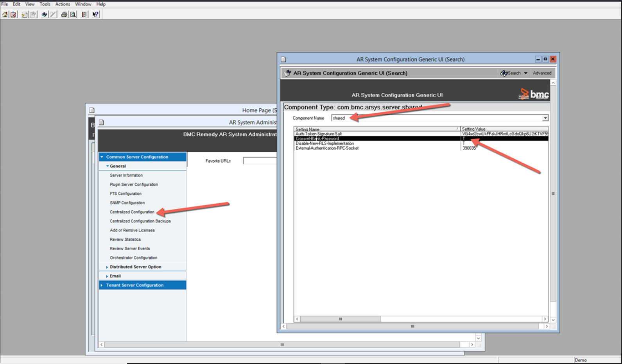Open Plugin Server Configuration
Viewport: 622px width, 364px height.
tap(134, 185)
